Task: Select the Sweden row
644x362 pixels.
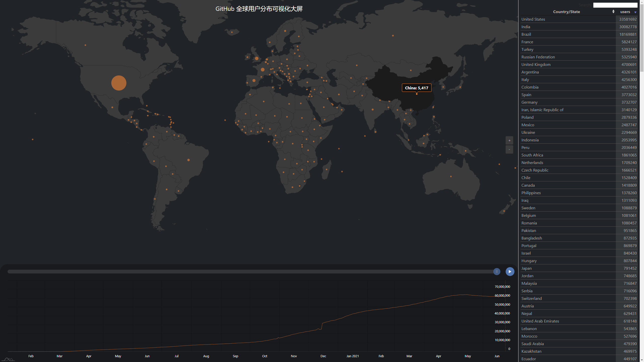Action: pyautogui.click(x=579, y=208)
